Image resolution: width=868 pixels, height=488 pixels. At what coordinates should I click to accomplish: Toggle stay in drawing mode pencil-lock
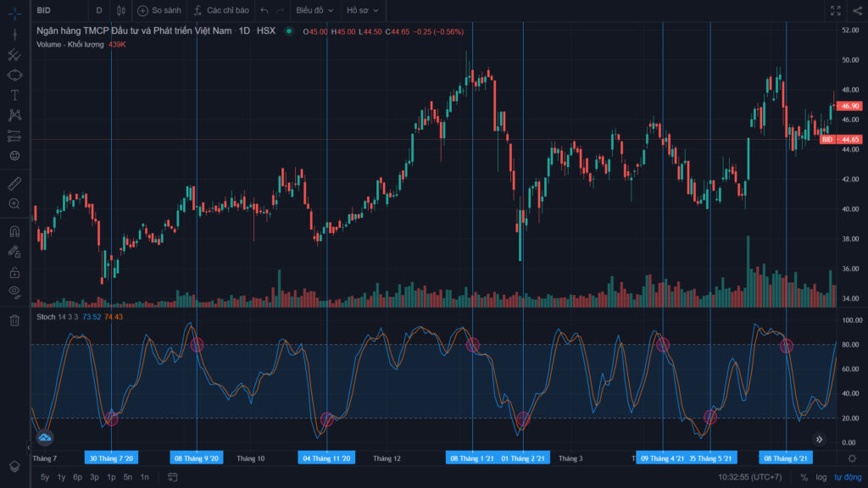15,252
